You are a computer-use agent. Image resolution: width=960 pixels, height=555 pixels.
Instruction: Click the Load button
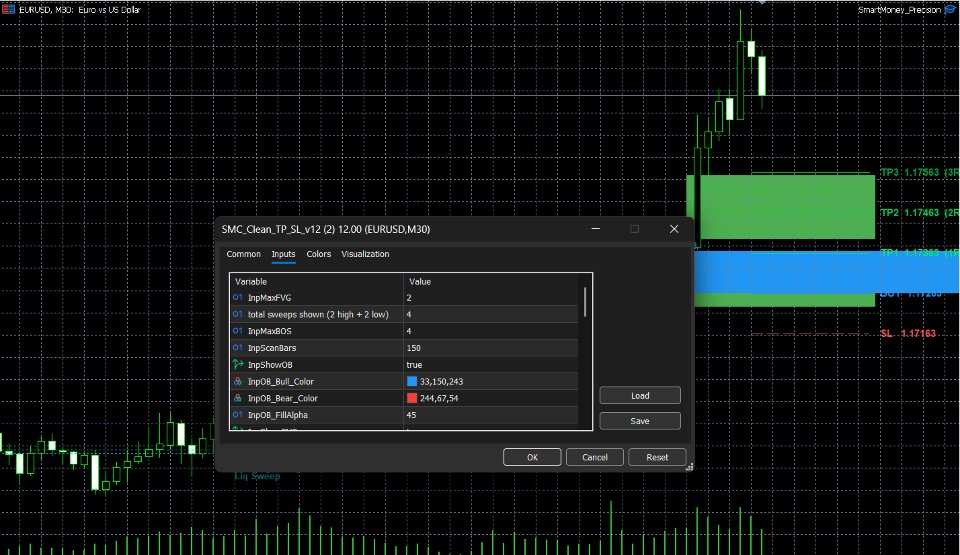(640, 396)
